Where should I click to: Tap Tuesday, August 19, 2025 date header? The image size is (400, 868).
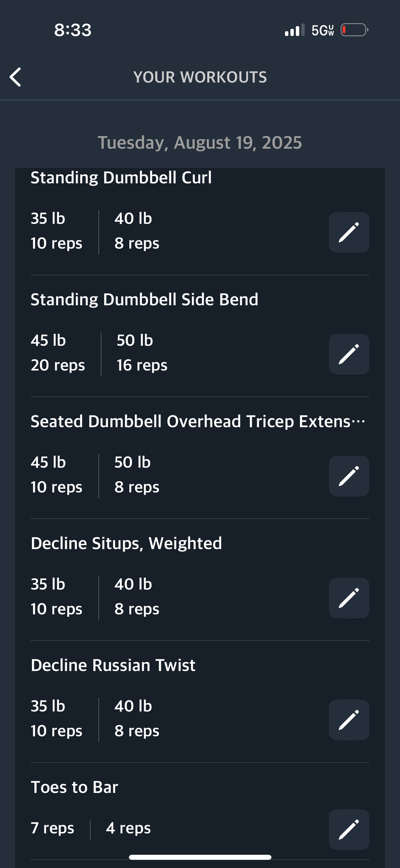200,142
